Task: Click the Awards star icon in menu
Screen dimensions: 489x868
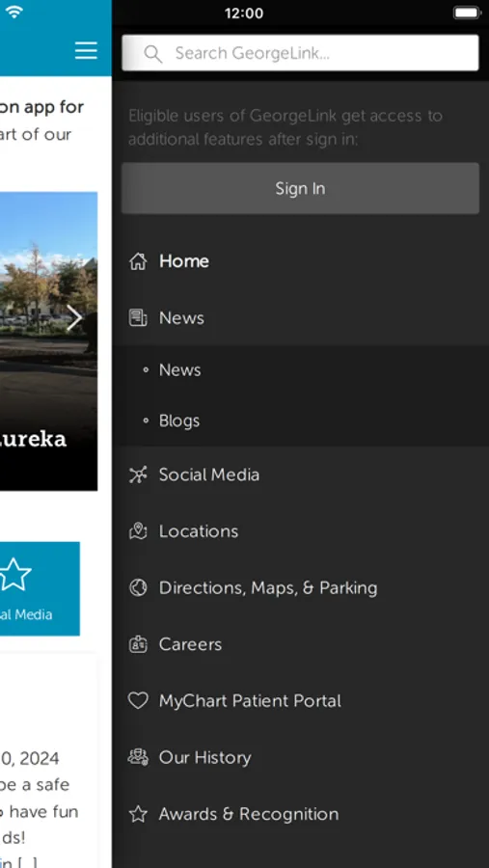Action: point(138,814)
